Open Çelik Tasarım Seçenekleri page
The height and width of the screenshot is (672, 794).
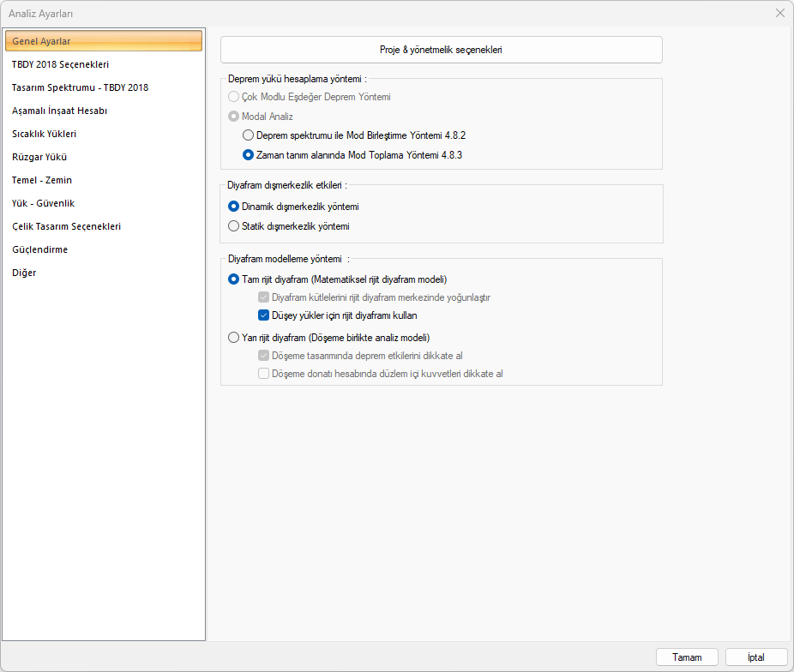click(x=66, y=226)
